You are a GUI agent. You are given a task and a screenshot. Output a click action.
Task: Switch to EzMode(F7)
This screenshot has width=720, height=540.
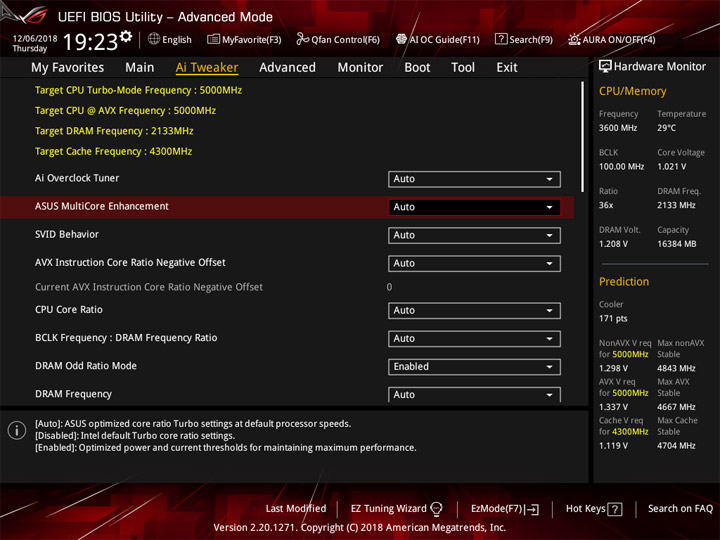tap(505, 509)
